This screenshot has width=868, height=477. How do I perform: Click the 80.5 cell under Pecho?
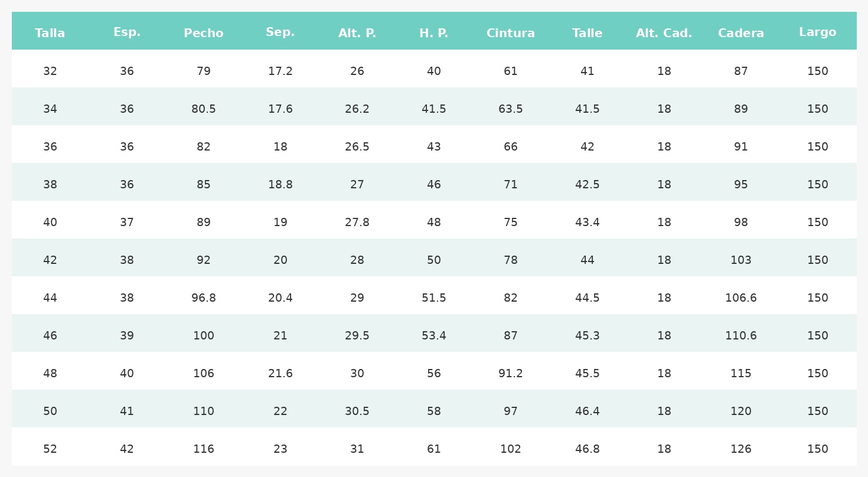coord(204,109)
